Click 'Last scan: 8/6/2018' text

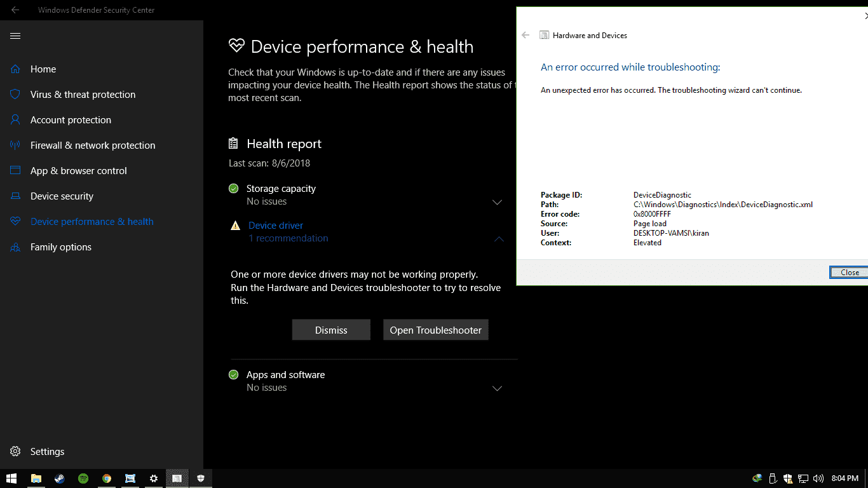(269, 163)
